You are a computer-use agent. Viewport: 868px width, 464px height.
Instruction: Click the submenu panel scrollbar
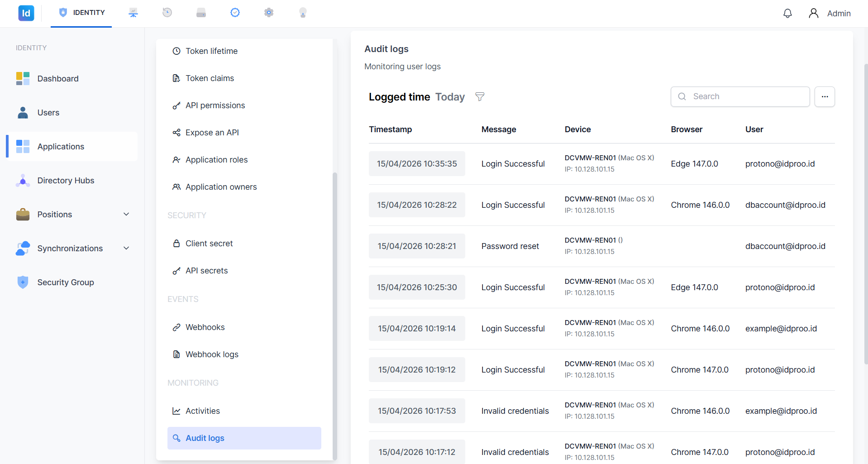[335, 316]
